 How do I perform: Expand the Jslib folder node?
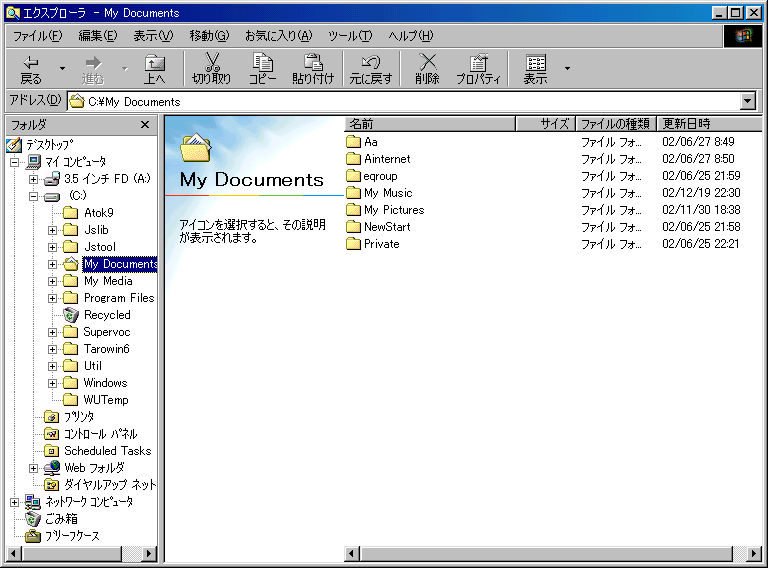pyautogui.click(x=52, y=230)
